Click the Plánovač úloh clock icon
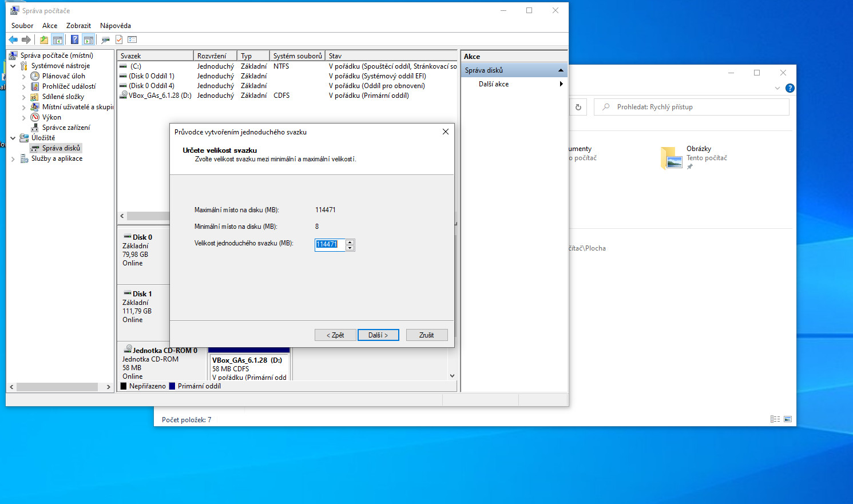This screenshot has width=853, height=504. tap(35, 76)
